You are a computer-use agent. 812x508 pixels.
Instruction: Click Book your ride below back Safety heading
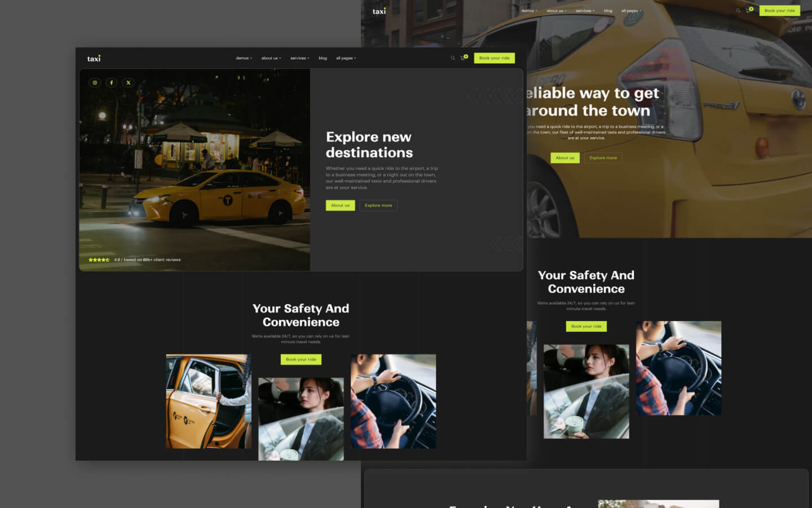coord(586,326)
